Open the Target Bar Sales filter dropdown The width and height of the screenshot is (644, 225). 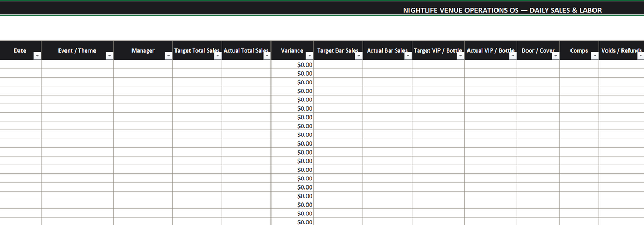click(x=358, y=55)
